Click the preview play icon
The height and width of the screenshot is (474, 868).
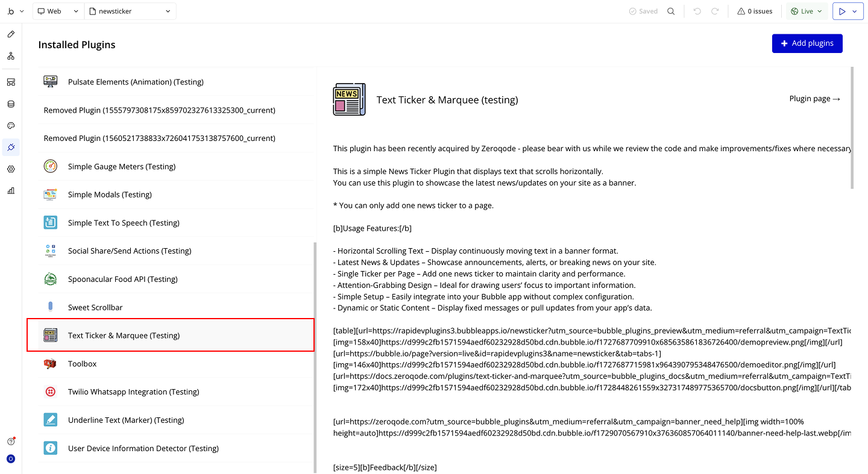[x=842, y=11]
